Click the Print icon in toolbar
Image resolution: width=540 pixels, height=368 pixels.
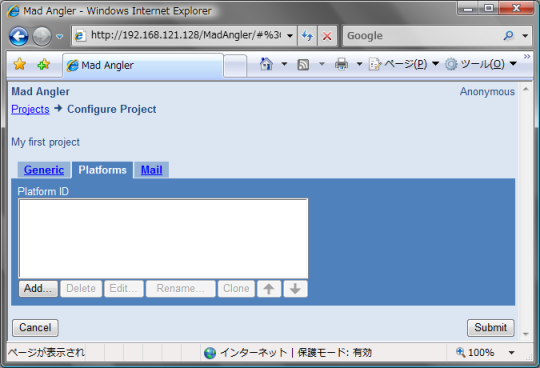(x=341, y=64)
